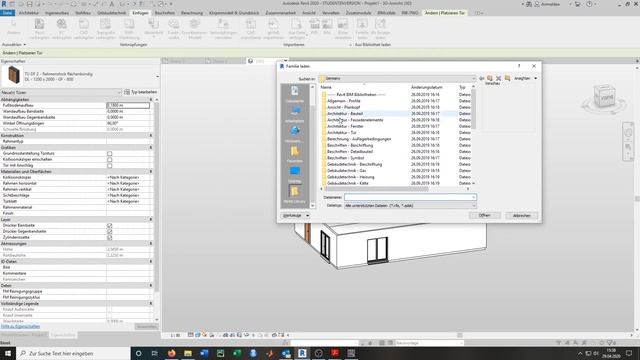Open the Ansicht ribbon tab

pyautogui.click(x=309, y=13)
